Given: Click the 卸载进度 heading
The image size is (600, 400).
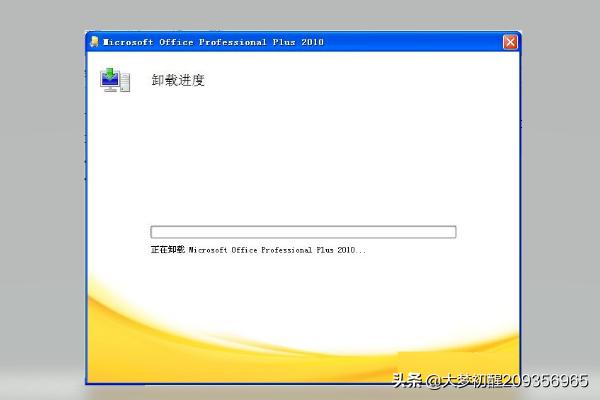Looking at the screenshot, I should coord(178,80).
